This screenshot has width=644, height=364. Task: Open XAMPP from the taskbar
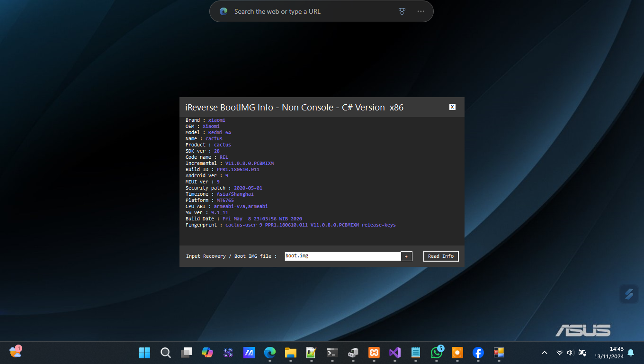click(x=374, y=353)
